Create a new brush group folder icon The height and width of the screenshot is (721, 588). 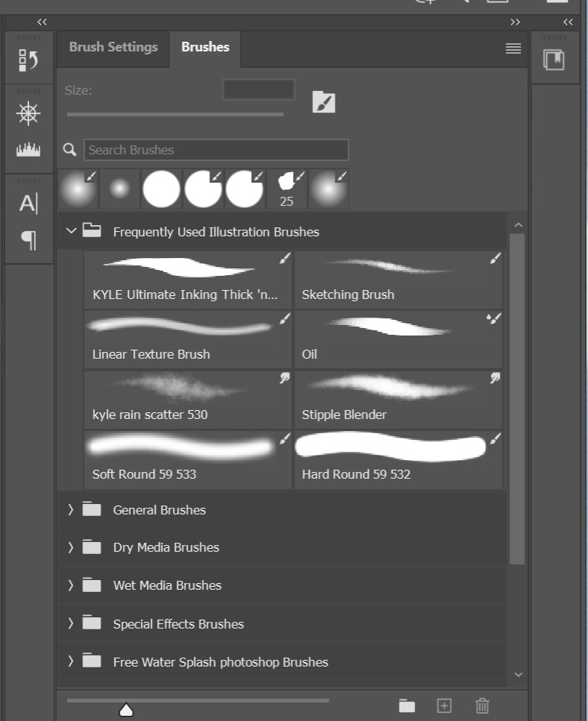coord(407,705)
